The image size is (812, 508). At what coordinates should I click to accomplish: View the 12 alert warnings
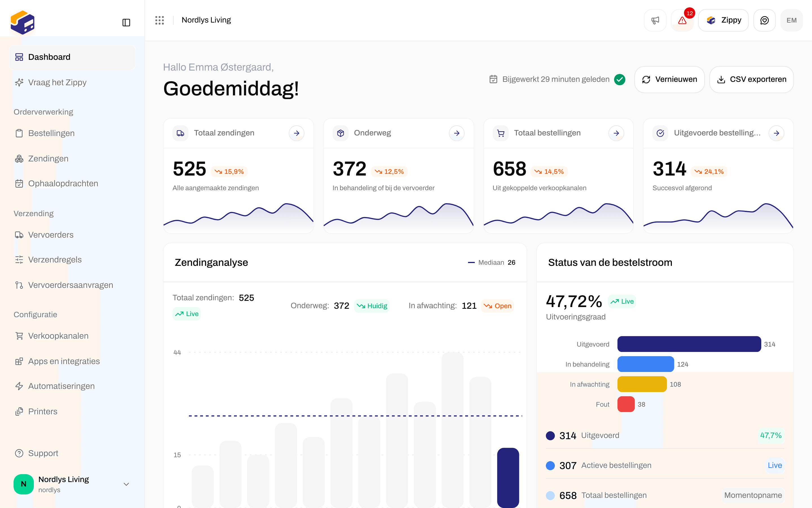(x=682, y=21)
